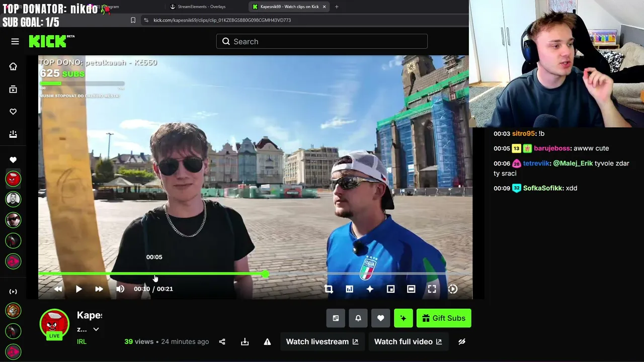The width and height of the screenshot is (644, 362).
Task: Toggle notification bell for the channel
Action: [x=358, y=318]
